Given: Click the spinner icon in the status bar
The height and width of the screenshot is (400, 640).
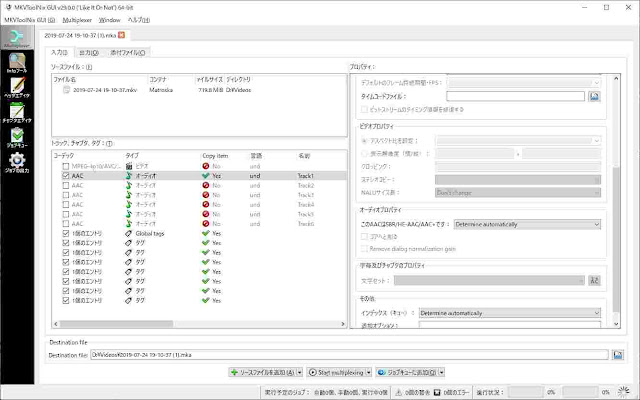Looking at the screenshot, I should coord(623,392).
